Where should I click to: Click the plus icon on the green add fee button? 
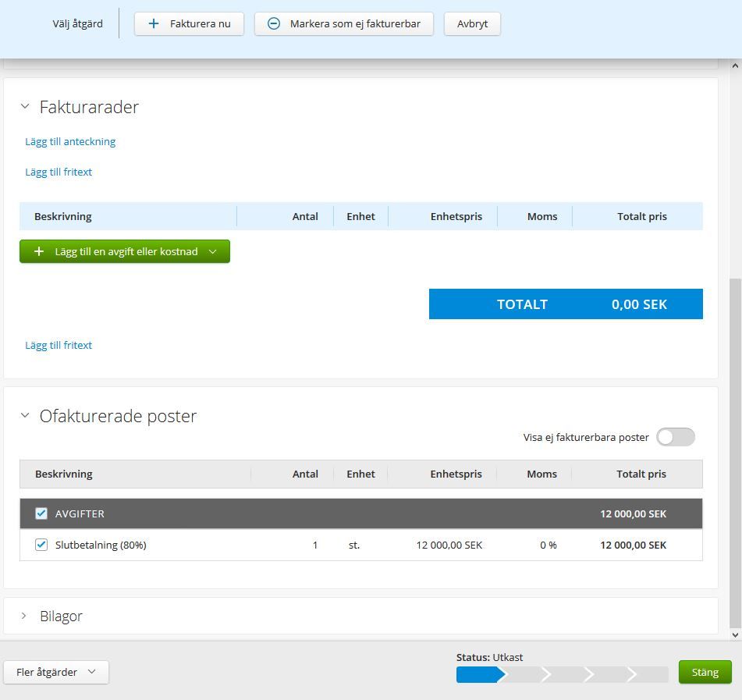click(x=39, y=251)
